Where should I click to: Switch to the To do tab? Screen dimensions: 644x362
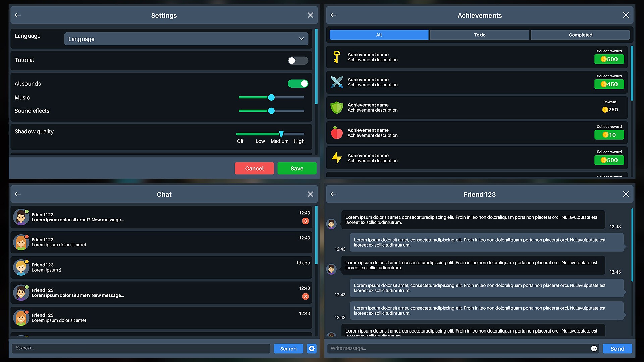[x=479, y=35]
